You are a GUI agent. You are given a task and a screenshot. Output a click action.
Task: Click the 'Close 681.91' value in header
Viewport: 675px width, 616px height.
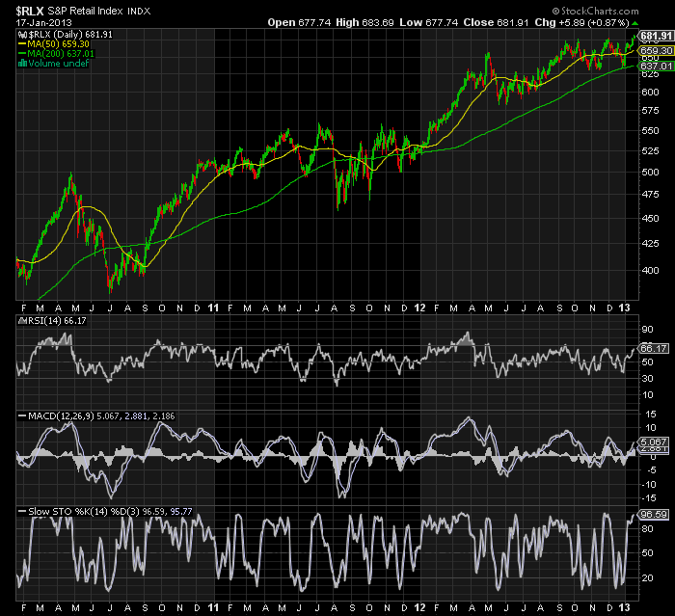496,22
